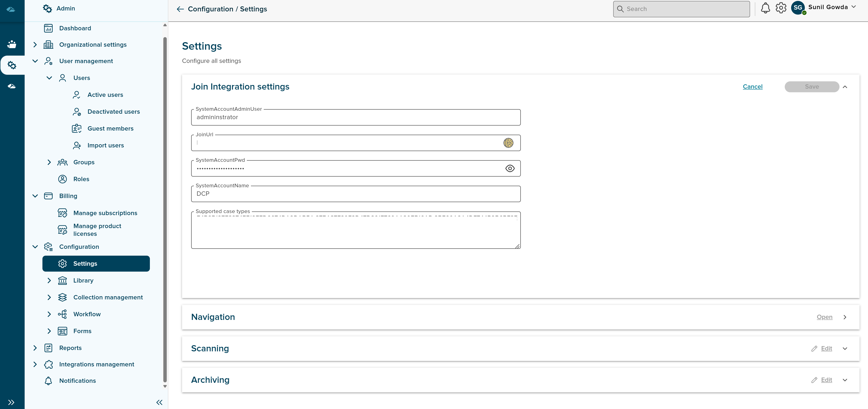
Task: Click the Scanning edit pencil icon
Action: click(x=814, y=348)
